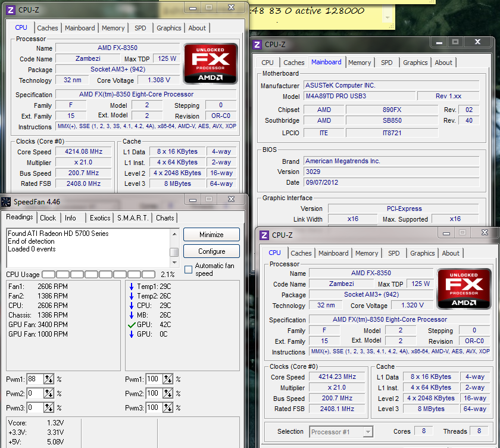Click the SpeedFan title bar fan icon

[x=6, y=202]
